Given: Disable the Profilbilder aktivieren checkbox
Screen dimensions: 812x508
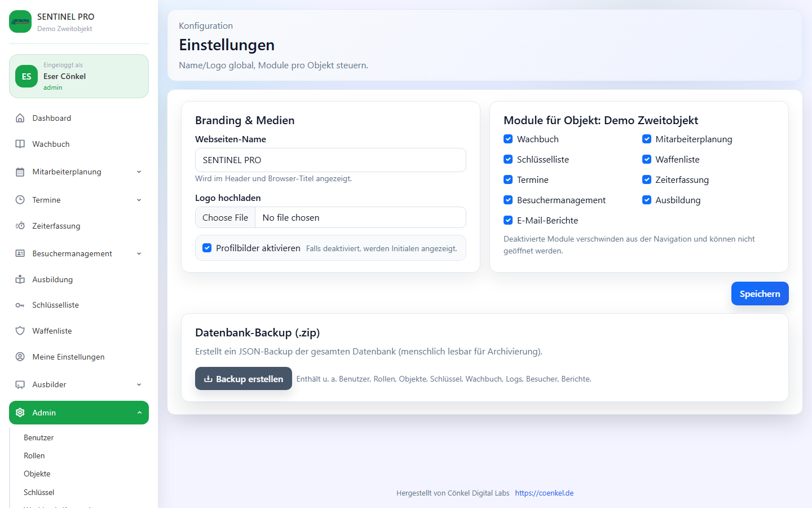Looking at the screenshot, I should tap(207, 248).
